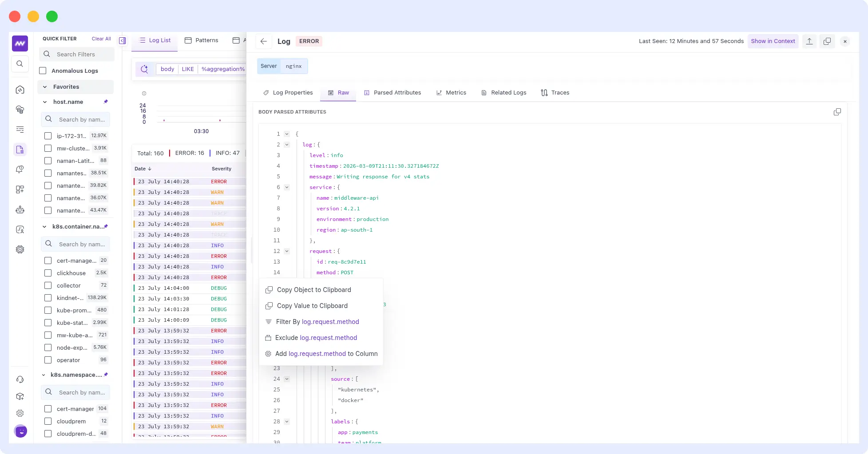868x454 pixels.
Task: Open the chip processor icon in sidebar
Action: coord(20,249)
